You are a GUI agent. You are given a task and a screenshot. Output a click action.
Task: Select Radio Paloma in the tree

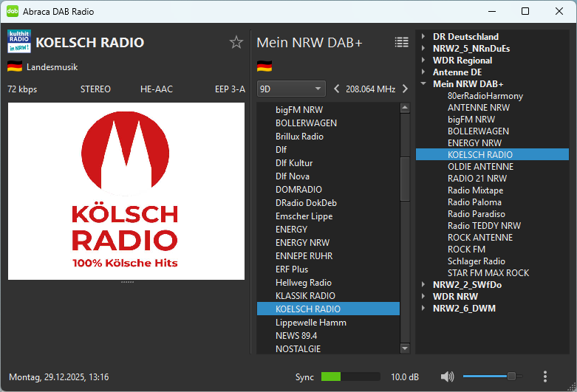coord(474,202)
